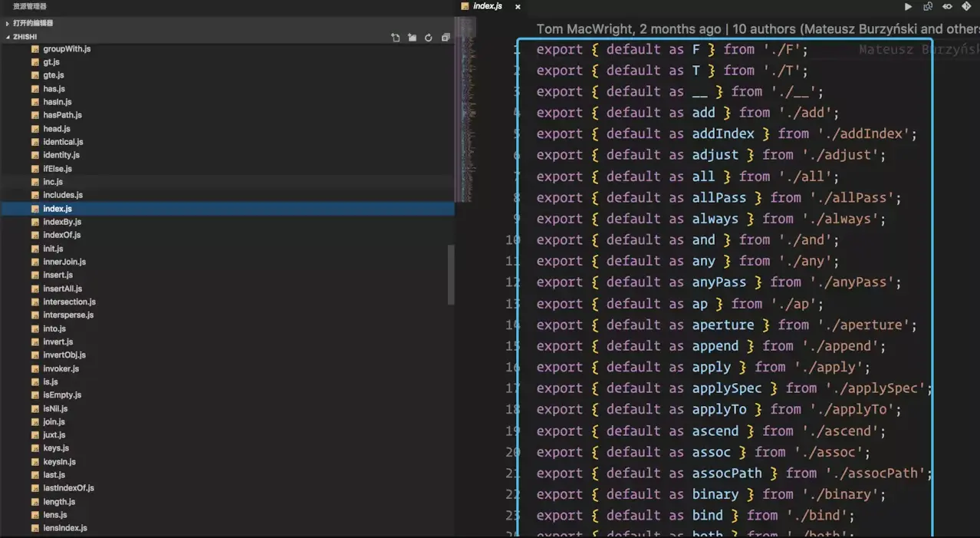The width and height of the screenshot is (980, 538).
Task: Run the code with play icon
Action: 909,6
